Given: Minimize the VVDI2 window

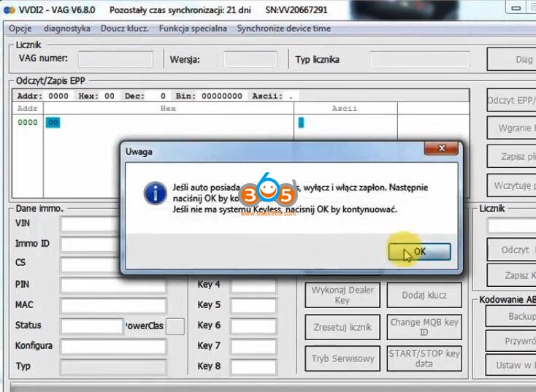Looking at the screenshot, I should [516, 7].
